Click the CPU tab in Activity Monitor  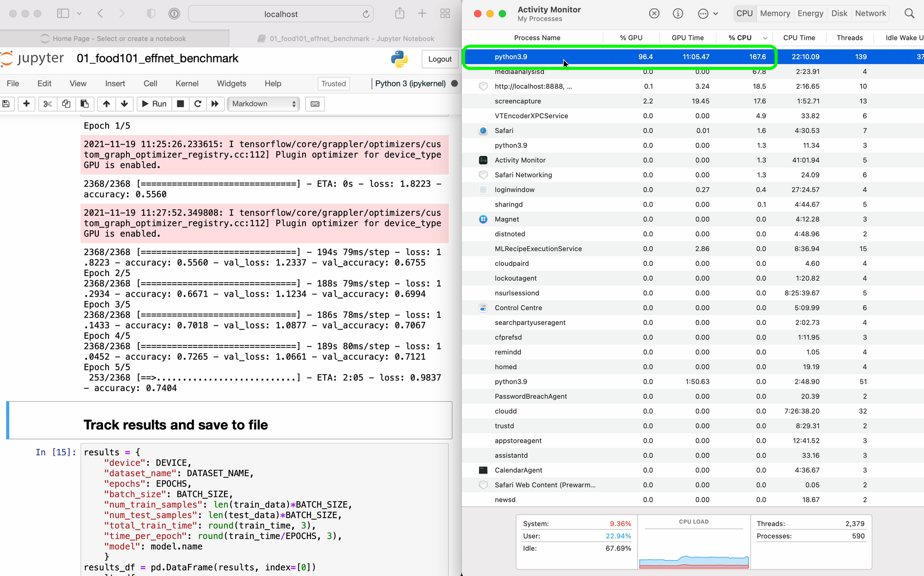[x=744, y=13]
